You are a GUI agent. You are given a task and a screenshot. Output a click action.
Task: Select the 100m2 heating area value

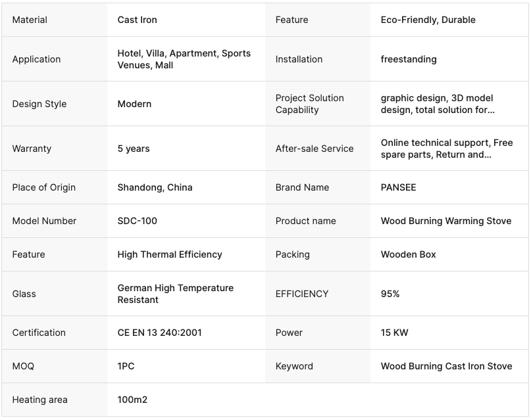tap(132, 400)
